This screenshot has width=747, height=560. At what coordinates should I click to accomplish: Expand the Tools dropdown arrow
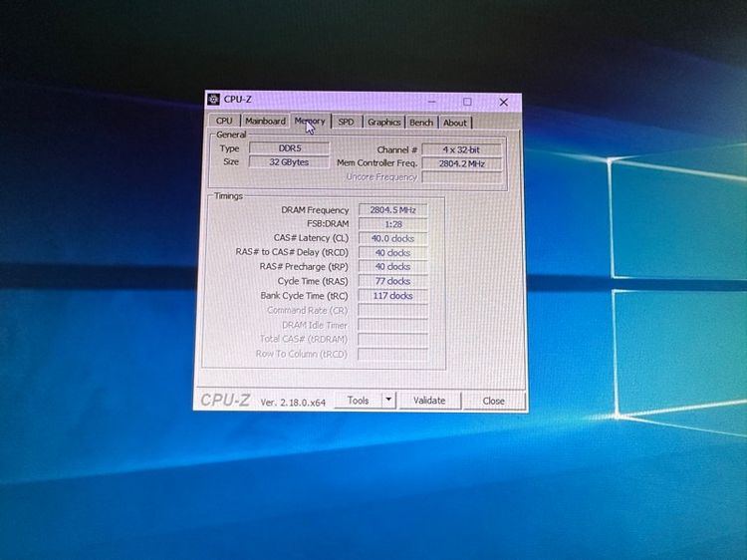(388, 400)
